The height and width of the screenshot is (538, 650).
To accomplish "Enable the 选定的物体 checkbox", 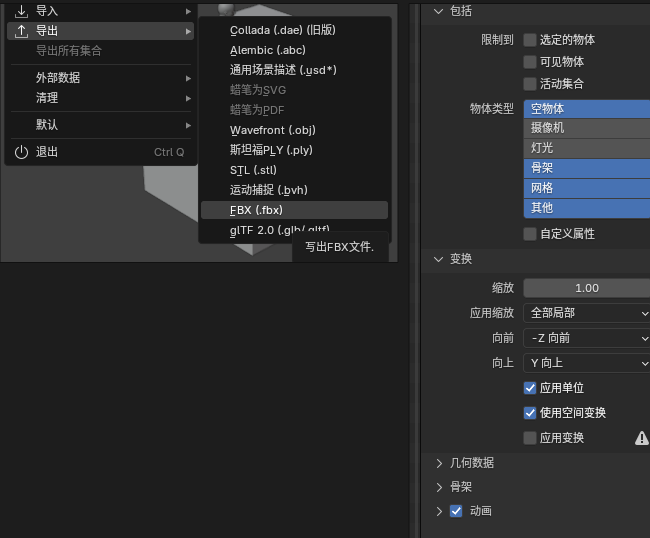I will tap(530, 40).
